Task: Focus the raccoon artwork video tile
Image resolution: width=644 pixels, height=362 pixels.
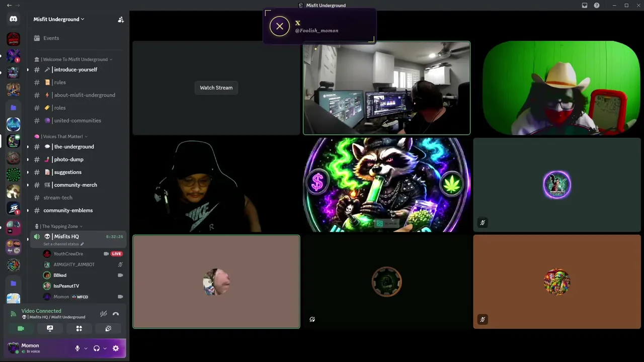Action: point(387,185)
